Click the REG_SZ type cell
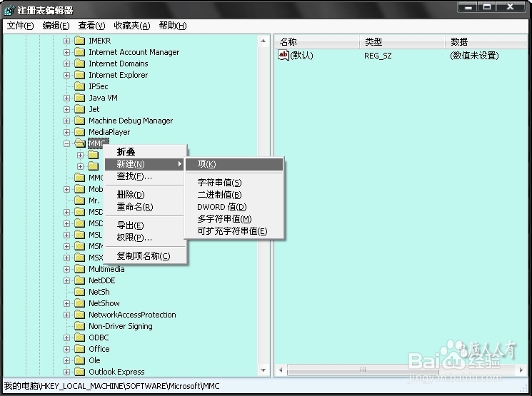Image resolution: width=532 pixels, height=396 pixels. pyautogui.click(x=378, y=56)
